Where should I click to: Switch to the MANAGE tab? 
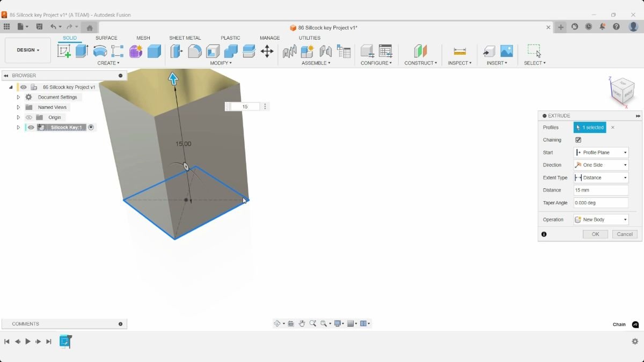coord(270,38)
